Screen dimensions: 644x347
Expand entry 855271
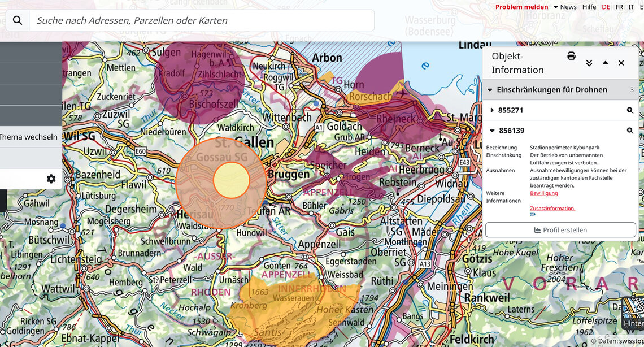[492, 110]
